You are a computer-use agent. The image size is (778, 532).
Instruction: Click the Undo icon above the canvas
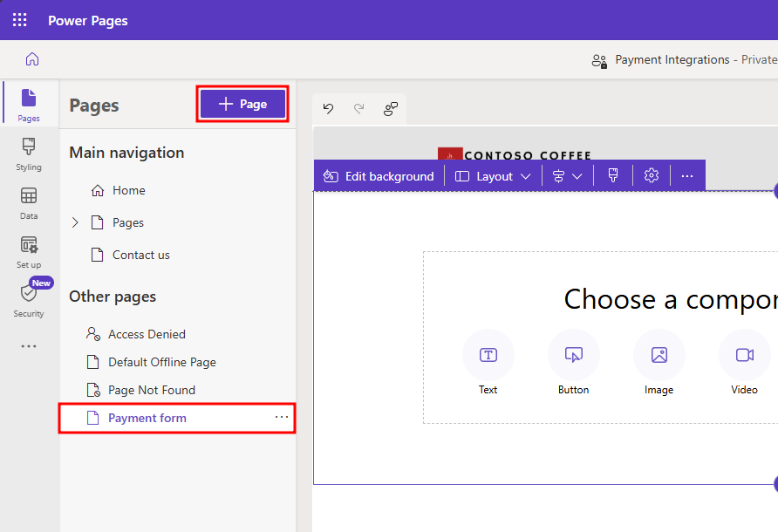point(327,108)
